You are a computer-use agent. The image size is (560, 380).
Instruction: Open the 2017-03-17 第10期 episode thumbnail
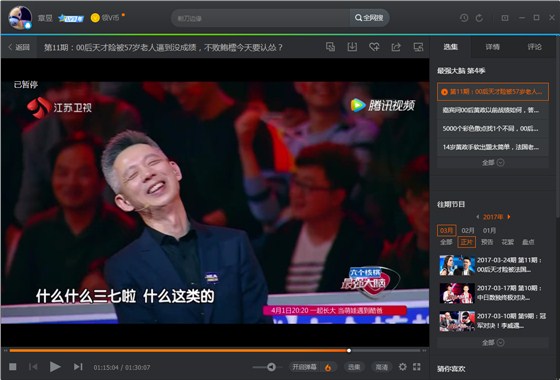click(457, 293)
